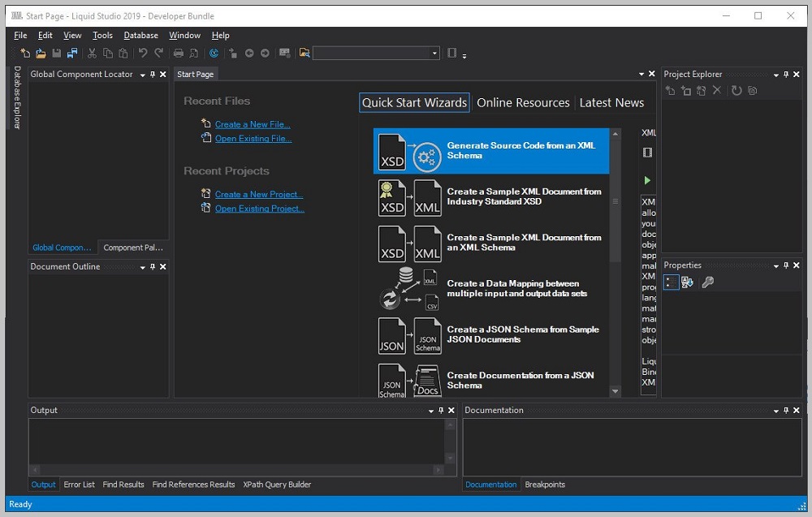812x517 pixels.
Task: Click the wrench icon in Properties panel
Action: [707, 282]
